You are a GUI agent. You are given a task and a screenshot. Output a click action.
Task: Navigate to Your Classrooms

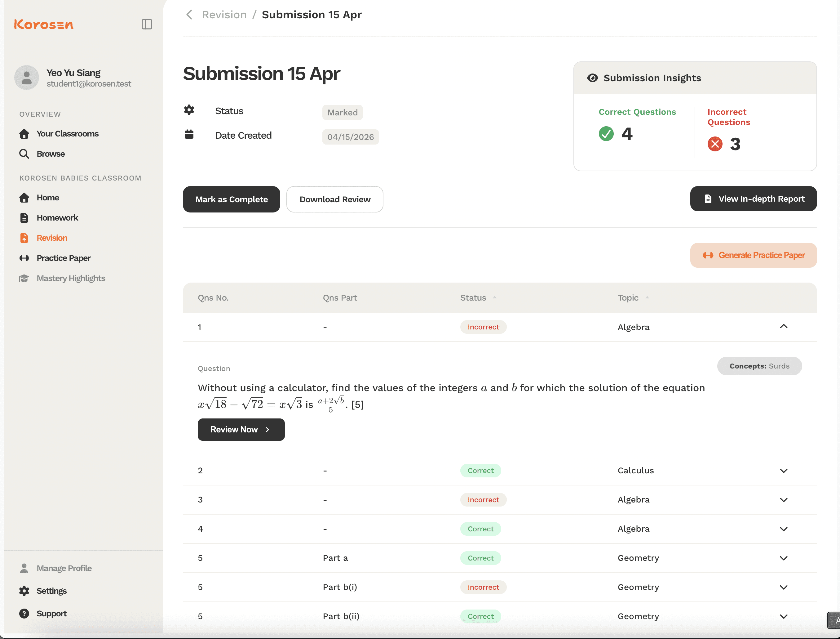[x=67, y=133]
